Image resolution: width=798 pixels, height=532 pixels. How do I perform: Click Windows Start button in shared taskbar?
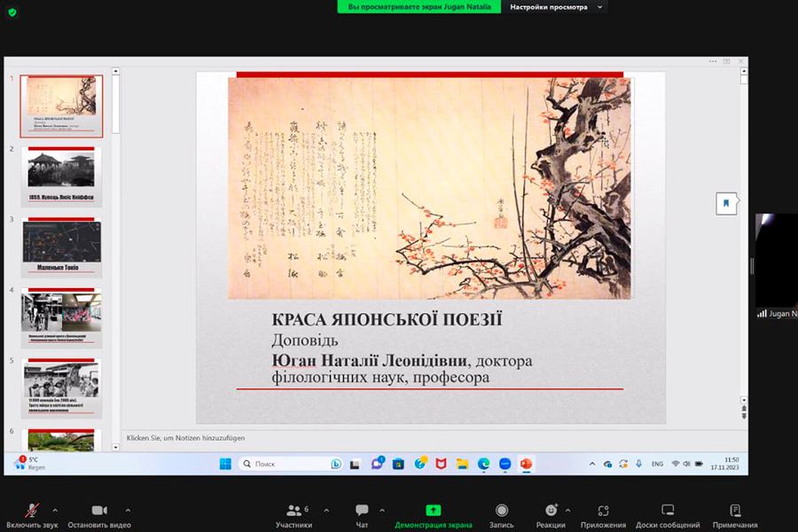[224, 464]
